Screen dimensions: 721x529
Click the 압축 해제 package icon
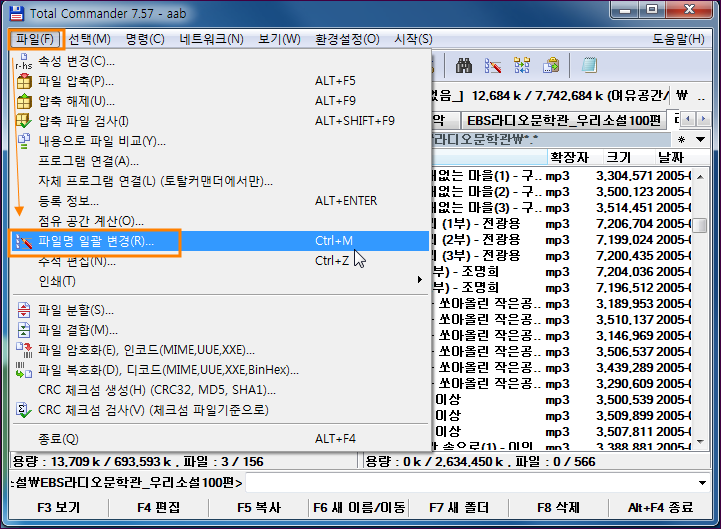click(x=24, y=101)
